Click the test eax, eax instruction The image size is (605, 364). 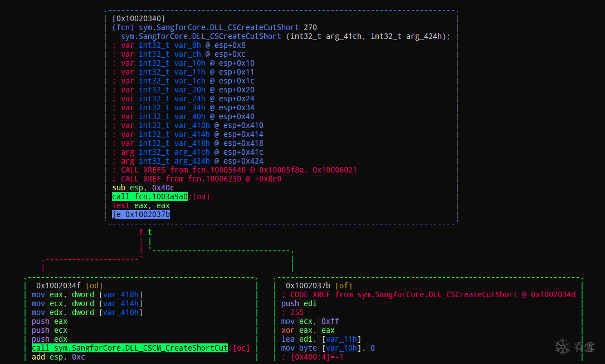(141, 205)
